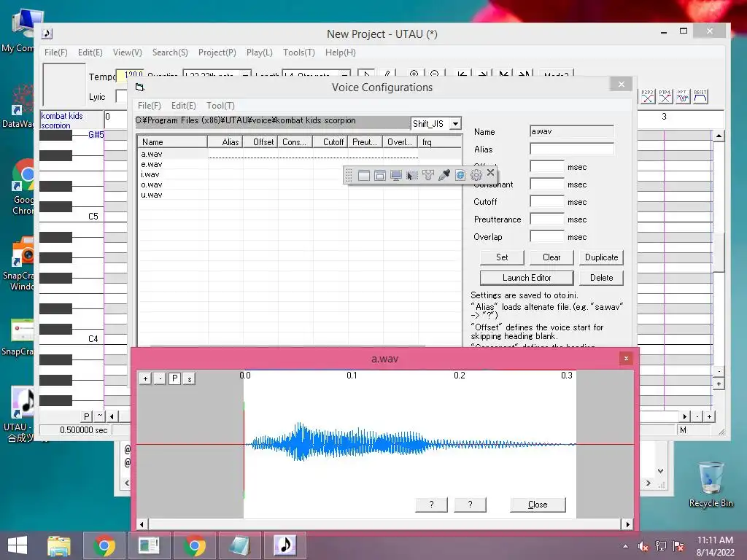Open the Shift_JIS encoding dropdown
The width and height of the screenshot is (747, 560).
pos(455,124)
